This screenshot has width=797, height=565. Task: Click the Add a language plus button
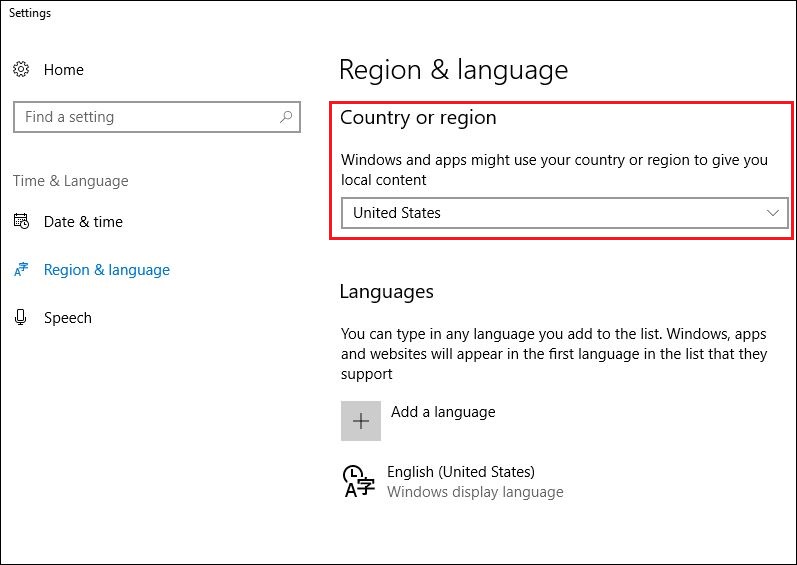tap(361, 421)
